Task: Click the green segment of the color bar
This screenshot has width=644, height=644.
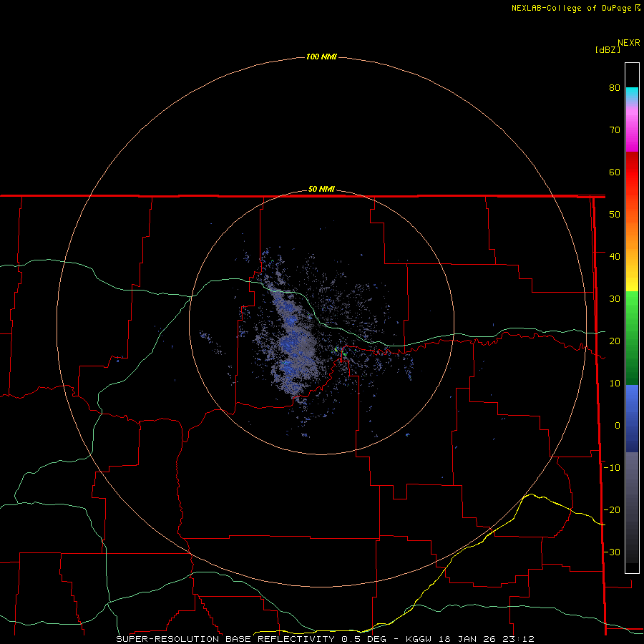Action: (632, 338)
